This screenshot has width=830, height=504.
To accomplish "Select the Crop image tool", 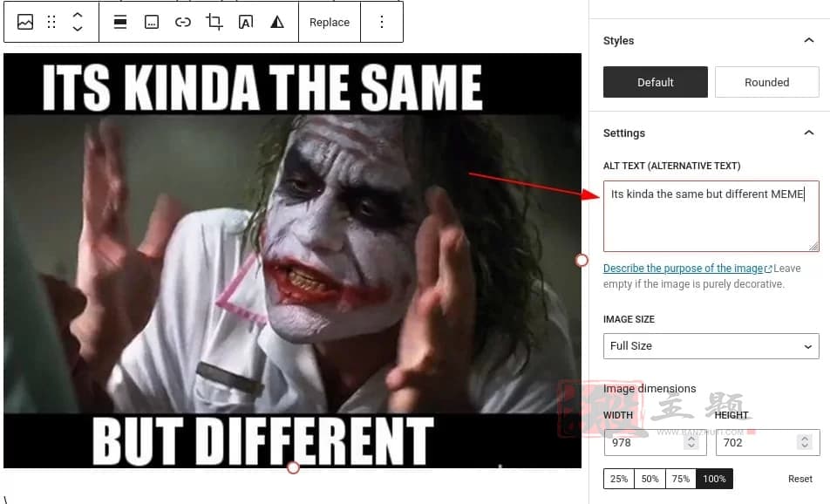I will point(214,23).
